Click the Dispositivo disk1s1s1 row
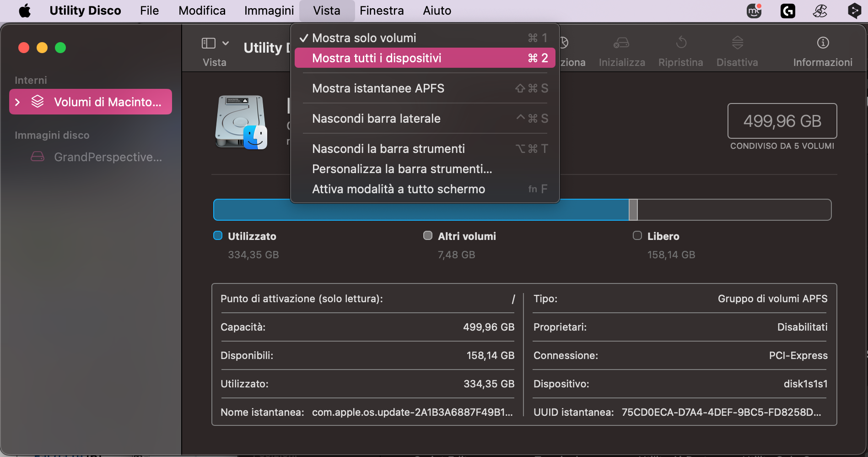Viewport: 868px width, 457px height. coord(680,384)
